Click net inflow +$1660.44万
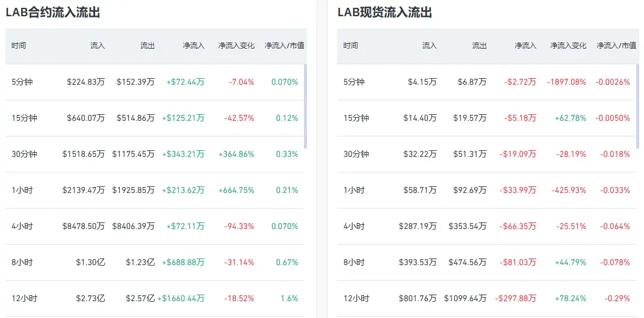644x318 pixels. [x=181, y=299]
